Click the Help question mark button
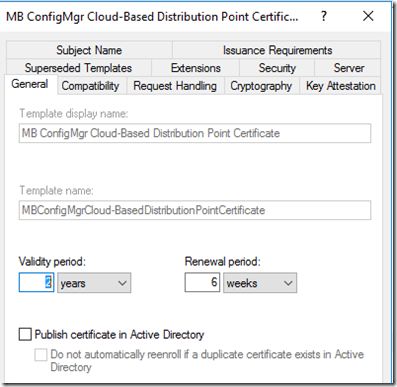 (324, 16)
